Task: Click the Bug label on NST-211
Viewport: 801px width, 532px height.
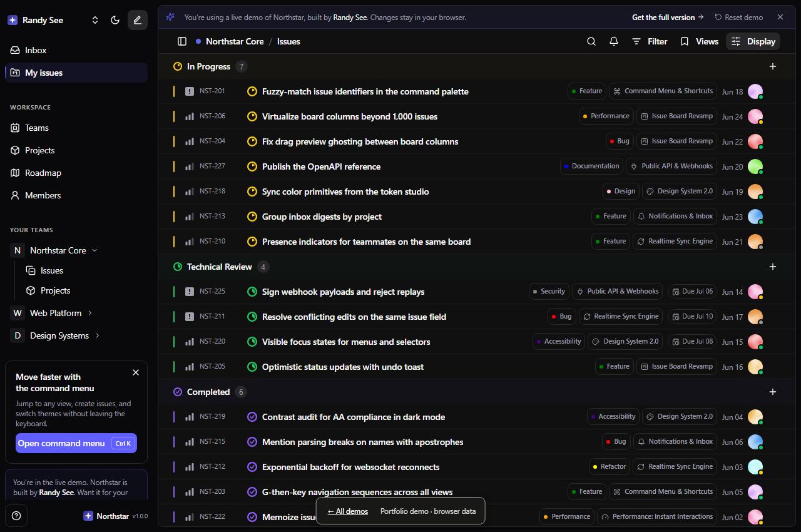Action: (x=561, y=317)
